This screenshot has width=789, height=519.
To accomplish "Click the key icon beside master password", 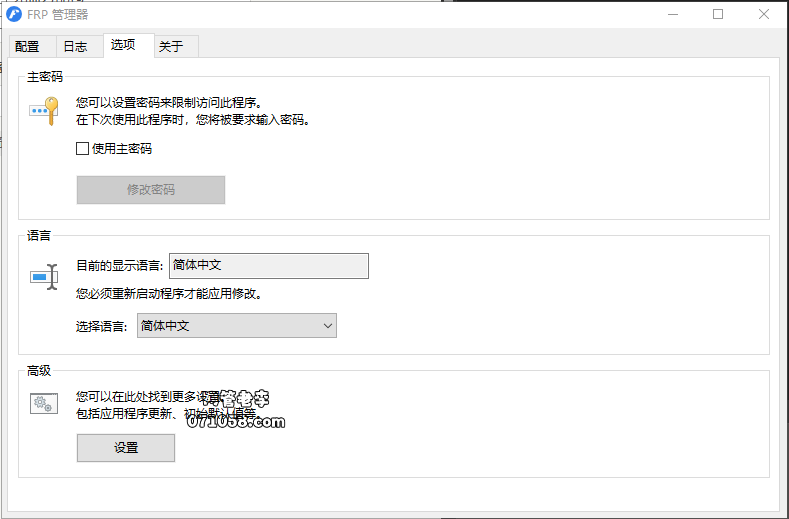I will (45, 109).
